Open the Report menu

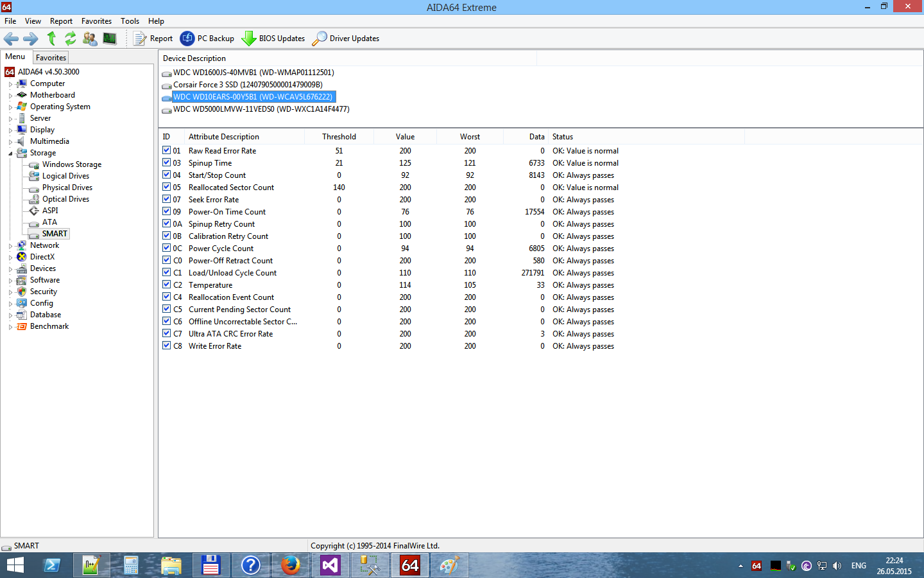61,21
